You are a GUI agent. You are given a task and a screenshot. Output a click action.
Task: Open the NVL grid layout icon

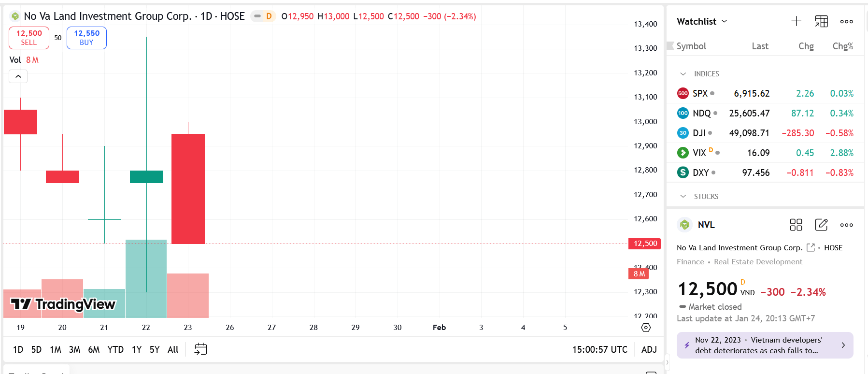tap(796, 225)
